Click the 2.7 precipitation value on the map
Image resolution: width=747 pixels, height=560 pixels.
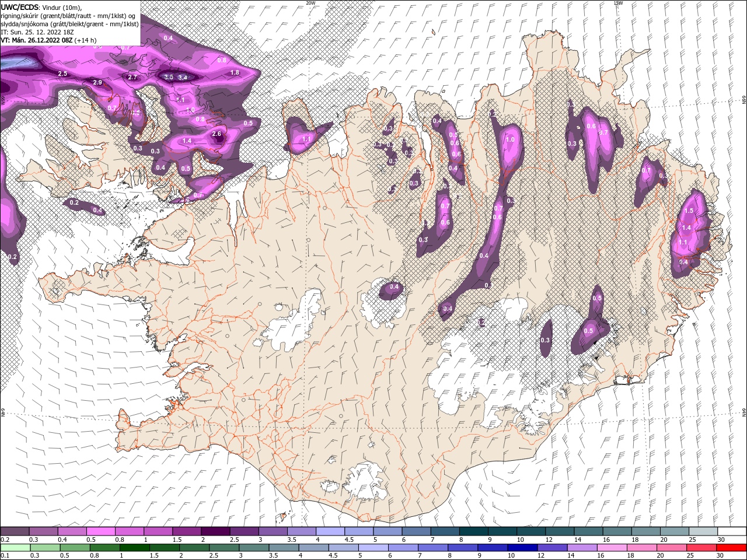click(x=132, y=77)
